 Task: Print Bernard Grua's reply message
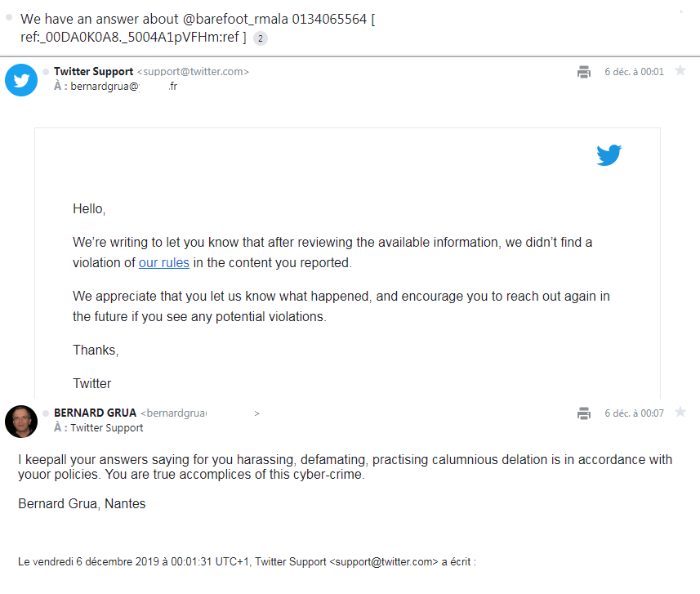point(583,413)
